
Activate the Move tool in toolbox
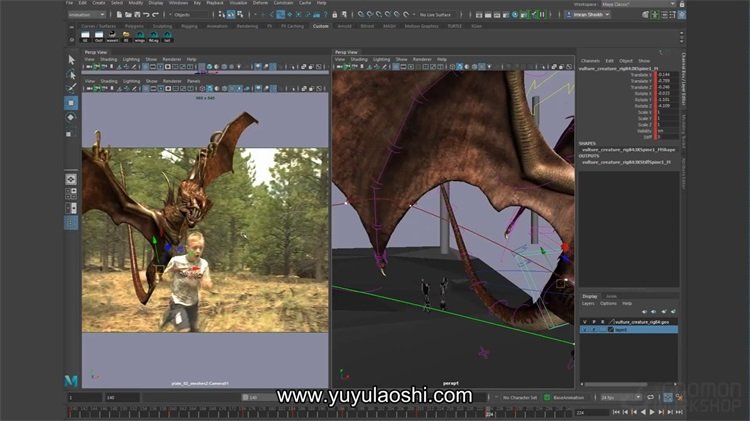click(71, 103)
